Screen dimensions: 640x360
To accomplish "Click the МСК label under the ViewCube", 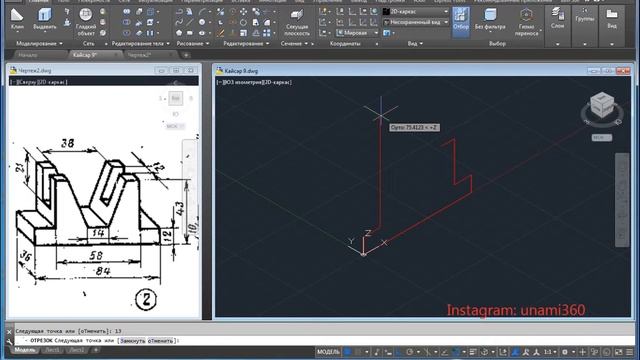I will tap(602, 138).
